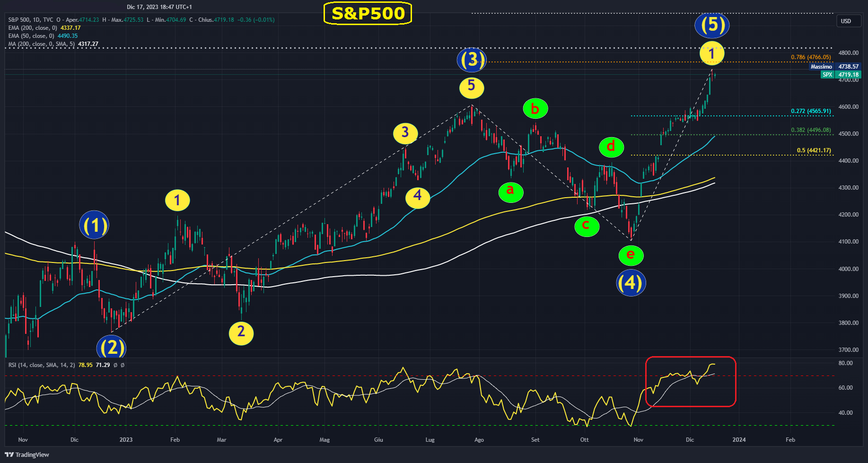This screenshot has height=463, width=868.
Task: Select the 0.382 (4496.08) Fibonacci label
Action: tap(811, 130)
